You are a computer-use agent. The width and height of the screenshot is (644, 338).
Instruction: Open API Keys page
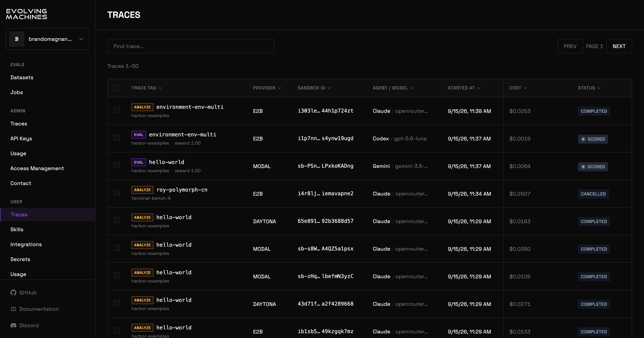click(21, 138)
